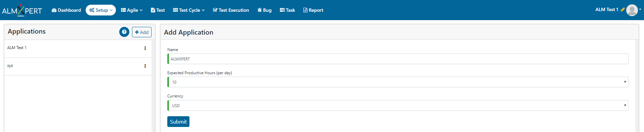644x132 pixels.
Task: Submit the Add Application form
Action: click(x=178, y=122)
